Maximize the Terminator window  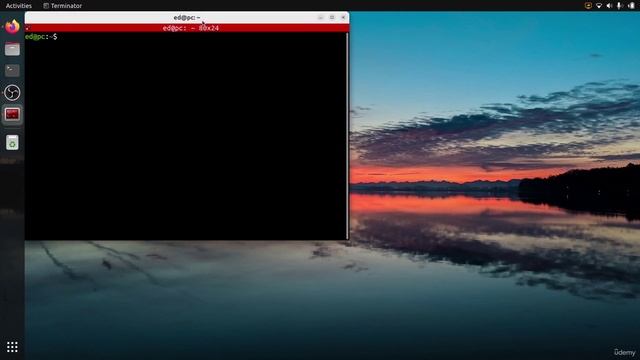(x=332, y=18)
